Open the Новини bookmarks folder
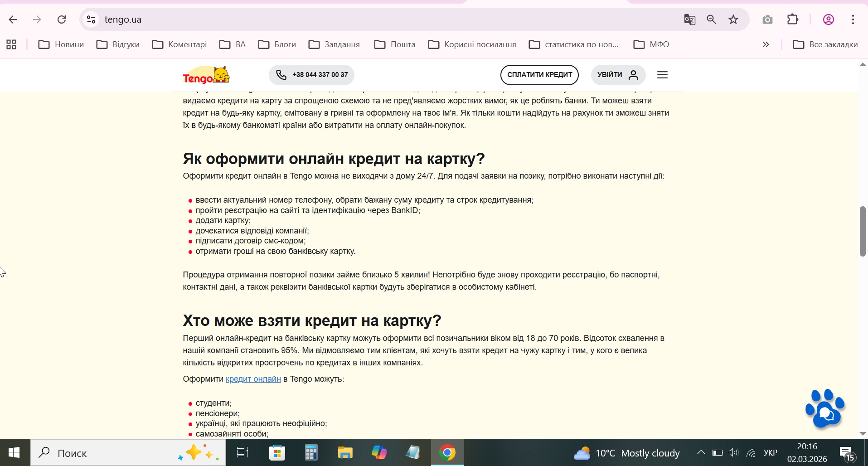This screenshot has width=868, height=466. (x=61, y=44)
